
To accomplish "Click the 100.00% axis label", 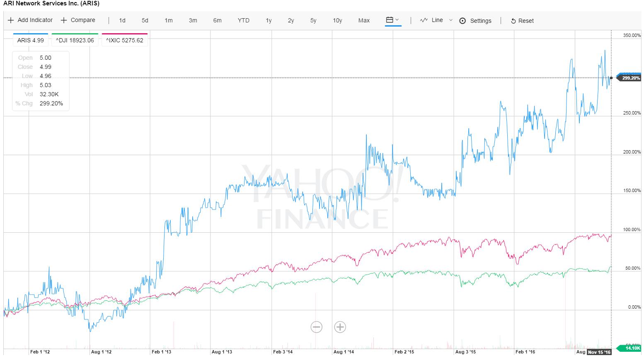I will click(x=632, y=229).
